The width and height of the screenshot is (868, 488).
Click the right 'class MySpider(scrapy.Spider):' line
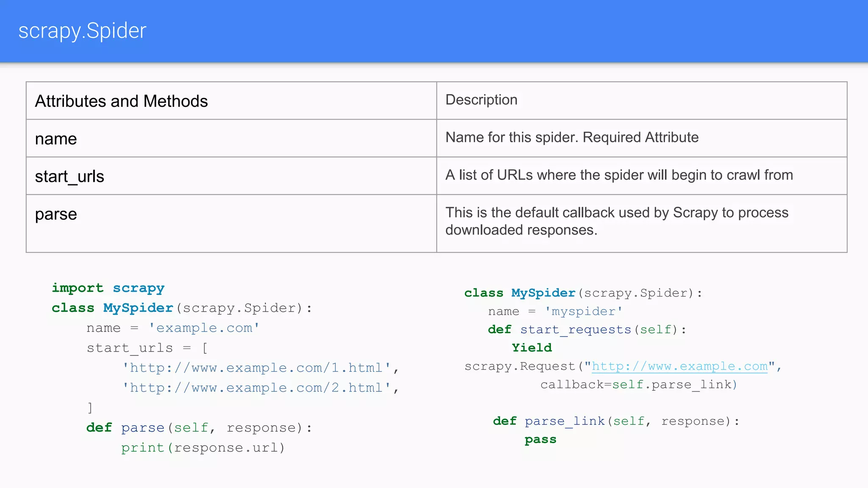[583, 293]
